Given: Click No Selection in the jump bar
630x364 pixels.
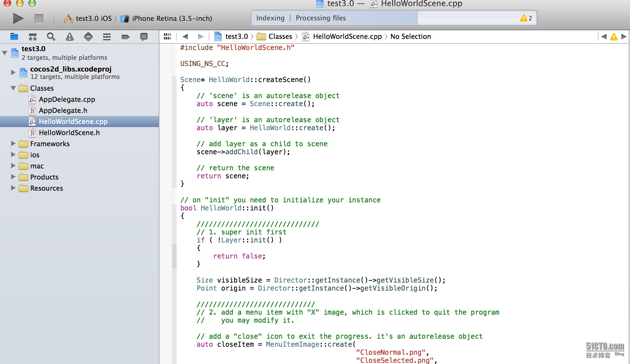Looking at the screenshot, I should pos(410,36).
